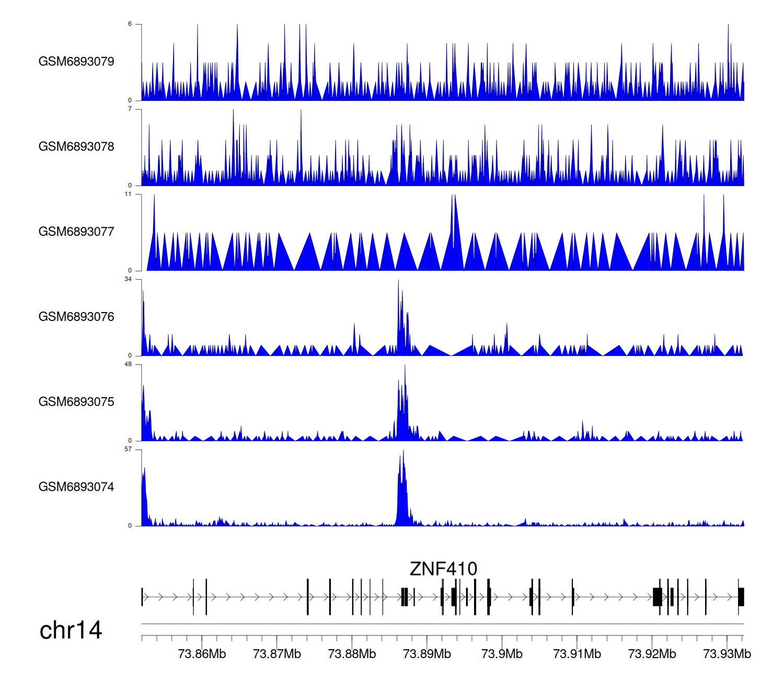Click the y-axis maximum value 57
The height and width of the screenshot is (690, 784).
tap(128, 450)
